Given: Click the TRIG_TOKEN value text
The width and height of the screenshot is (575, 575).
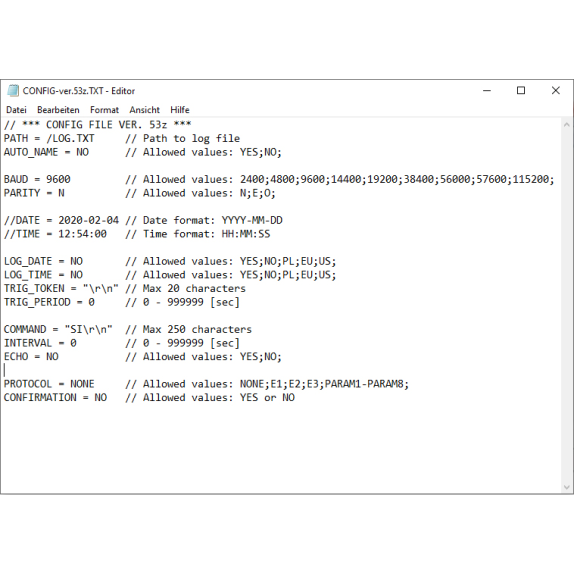Looking at the screenshot, I should pyautogui.click(x=100, y=289).
